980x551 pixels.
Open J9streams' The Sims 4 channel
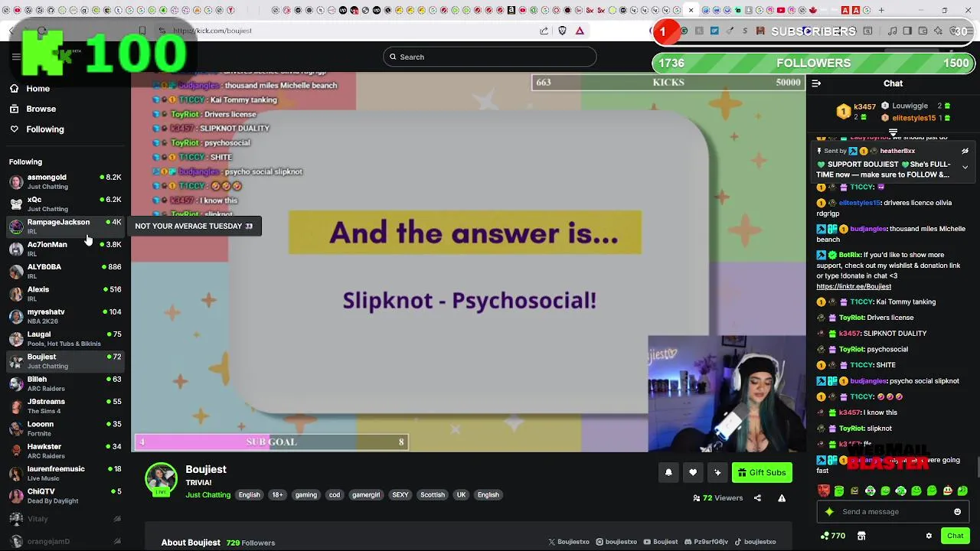coord(65,406)
